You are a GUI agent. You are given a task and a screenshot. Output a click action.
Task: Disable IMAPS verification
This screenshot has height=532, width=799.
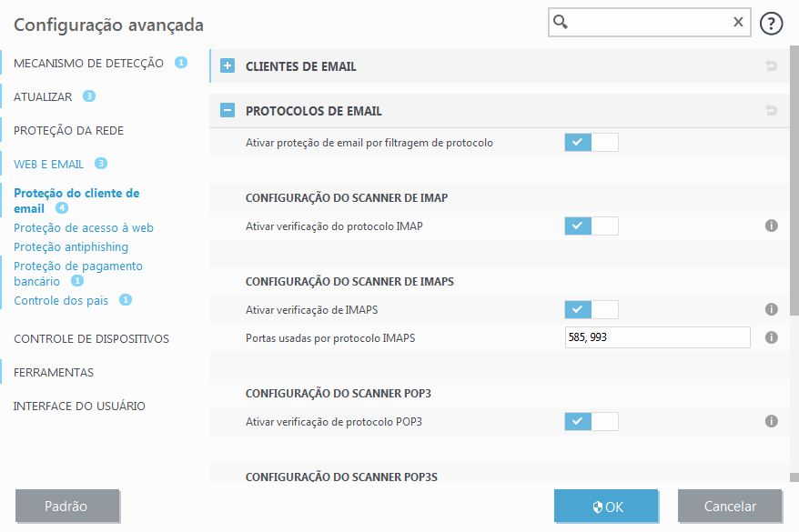(592, 309)
